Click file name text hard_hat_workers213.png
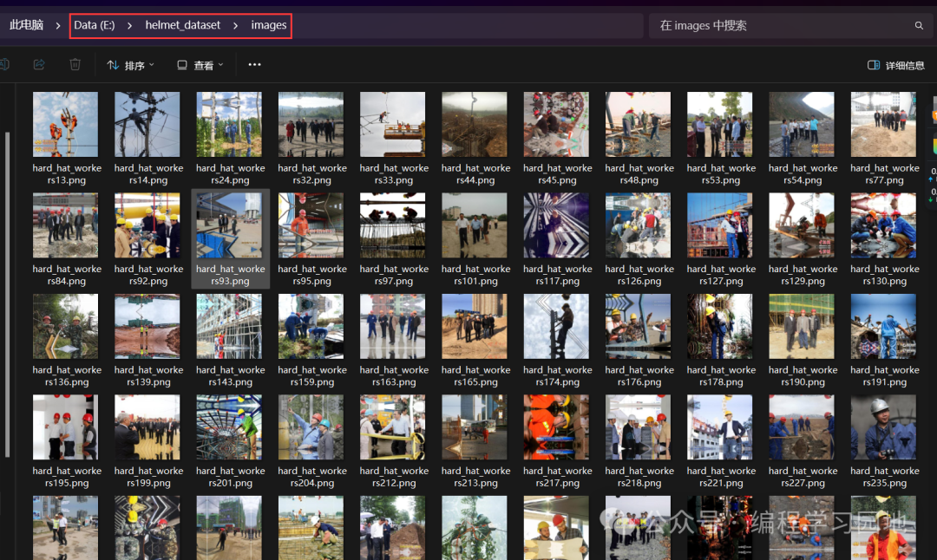Viewport: 937px width, 560px height. (x=476, y=477)
